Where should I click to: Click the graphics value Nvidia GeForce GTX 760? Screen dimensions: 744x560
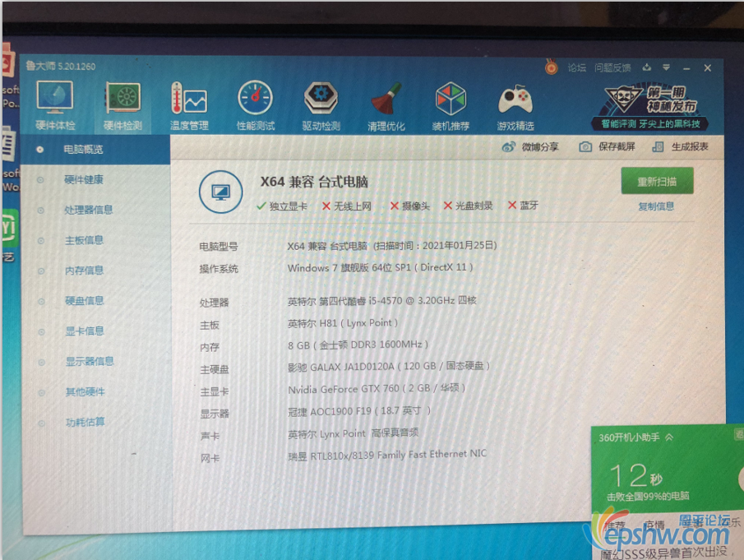[x=377, y=389]
